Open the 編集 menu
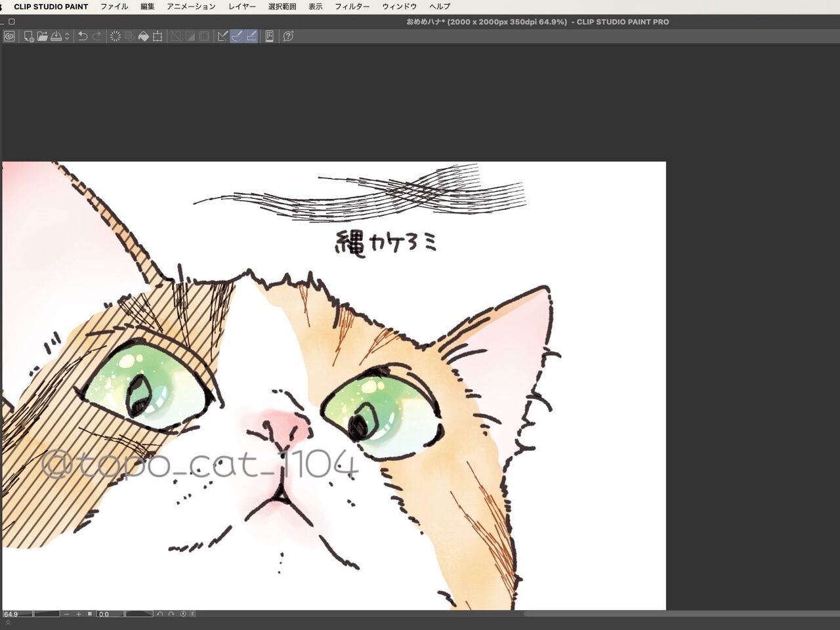 pos(148,7)
